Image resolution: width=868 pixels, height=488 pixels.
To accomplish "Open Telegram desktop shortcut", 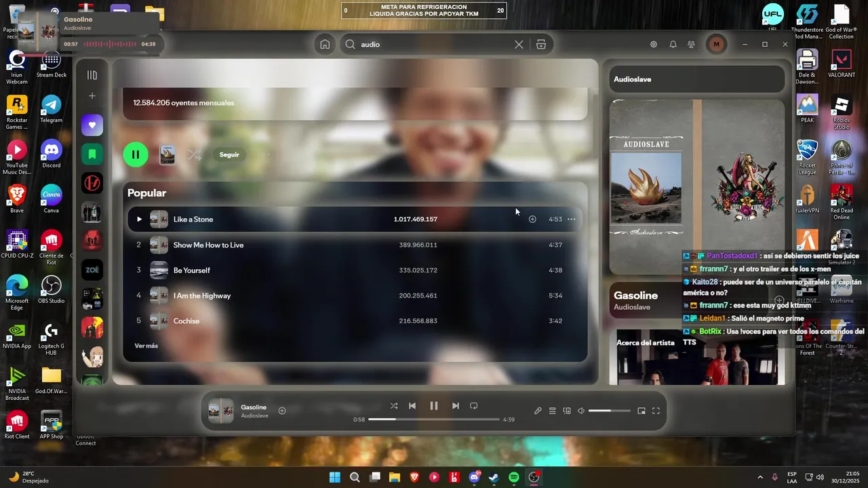I will (x=52, y=108).
